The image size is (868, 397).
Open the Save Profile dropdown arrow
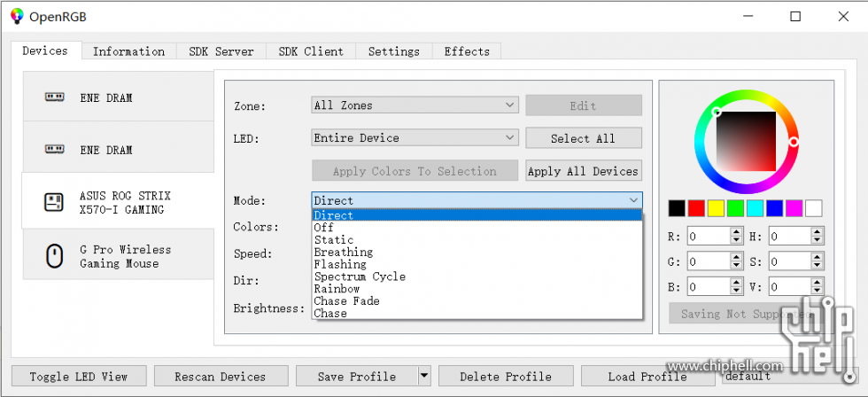[x=423, y=376]
